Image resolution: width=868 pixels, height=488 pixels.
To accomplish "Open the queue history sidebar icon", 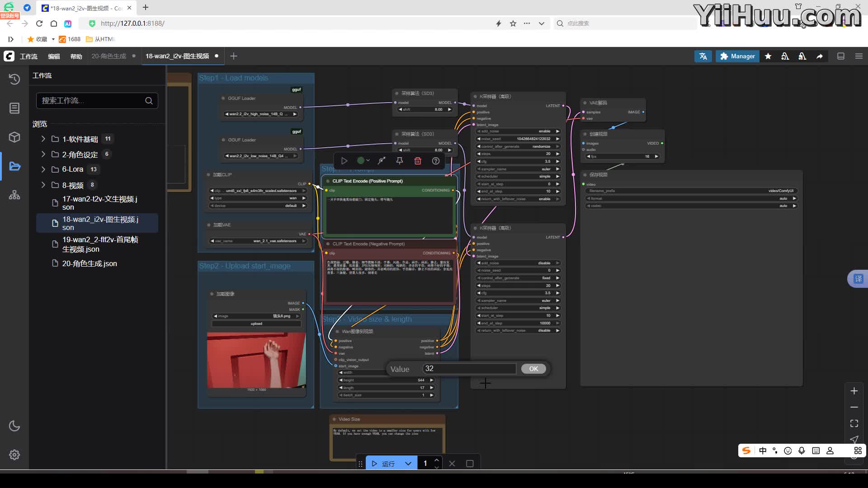I will click(x=14, y=79).
